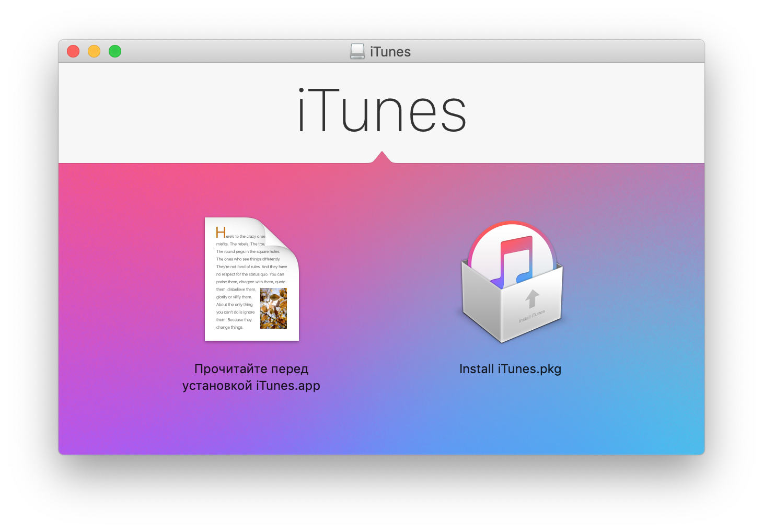This screenshot has height=532, width=763.
Task: Select the "Install iTunes.pkg" file name label
Action: 510,369
